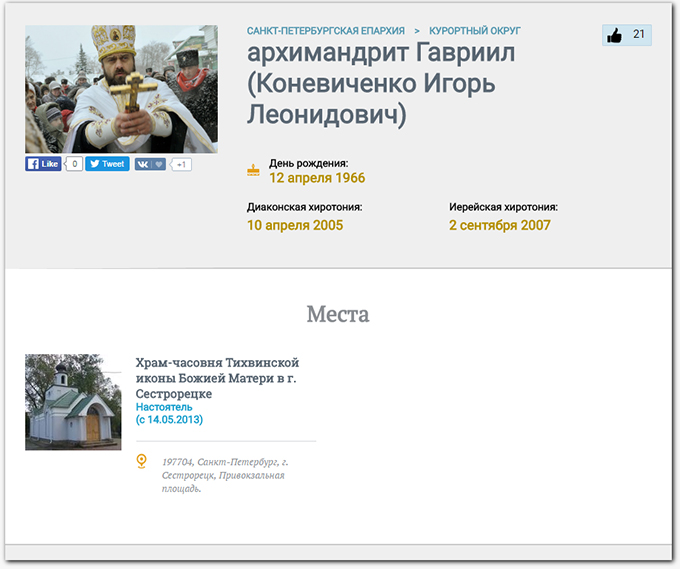Click the like count 21
The width and height of the screenshot is (680, 569).
click(639, 34)
